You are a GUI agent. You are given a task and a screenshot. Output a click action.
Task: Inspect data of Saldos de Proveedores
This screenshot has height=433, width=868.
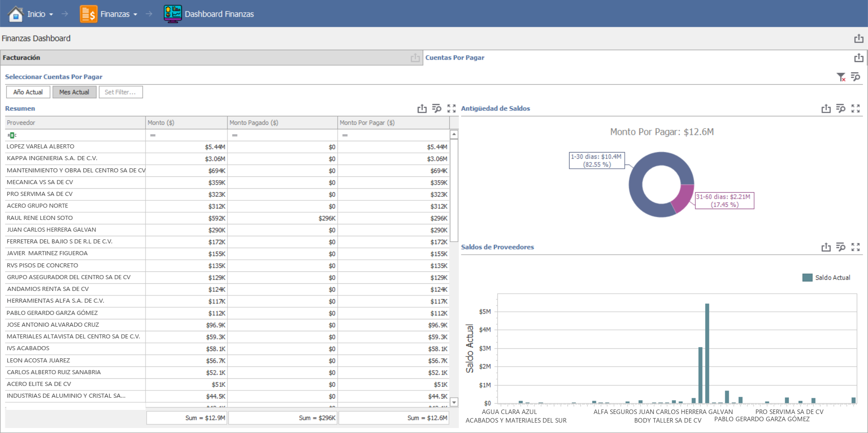tap(841, 247)
